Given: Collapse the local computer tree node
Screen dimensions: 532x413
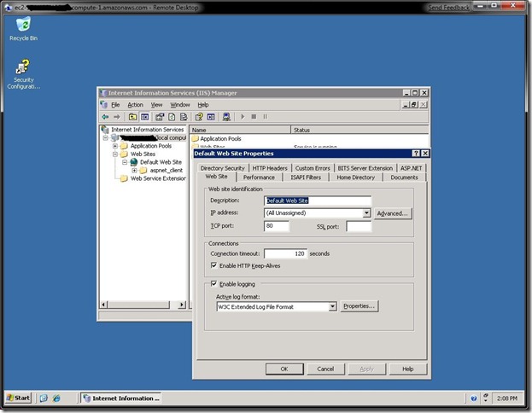Looking at the screenshot, I should (106, 138).
